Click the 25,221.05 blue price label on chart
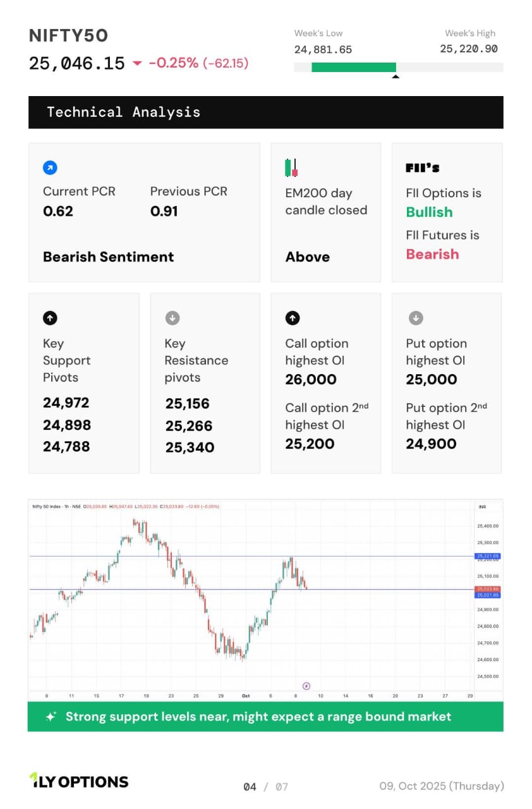Viewport: 532px width, 809px height. pos(488,556)
